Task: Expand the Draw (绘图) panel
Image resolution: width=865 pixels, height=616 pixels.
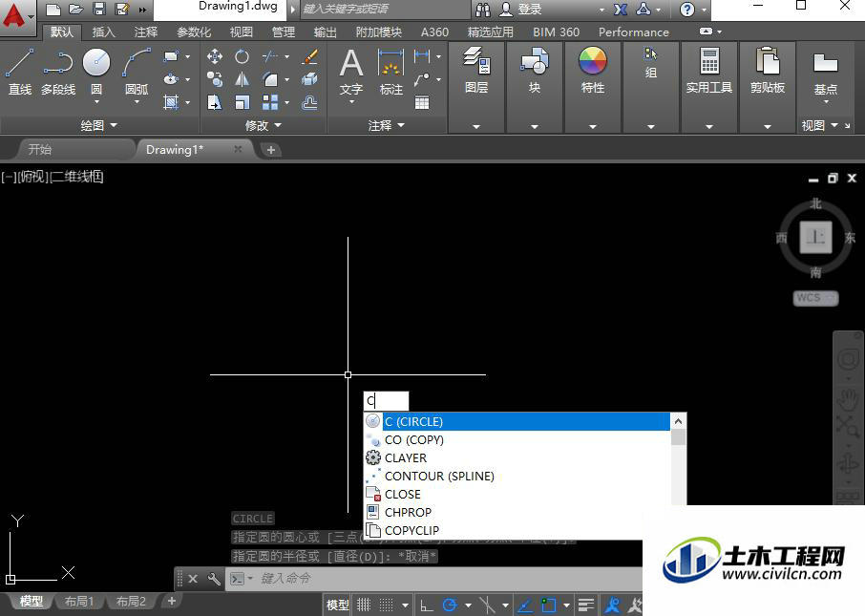Action: (99, 125)
